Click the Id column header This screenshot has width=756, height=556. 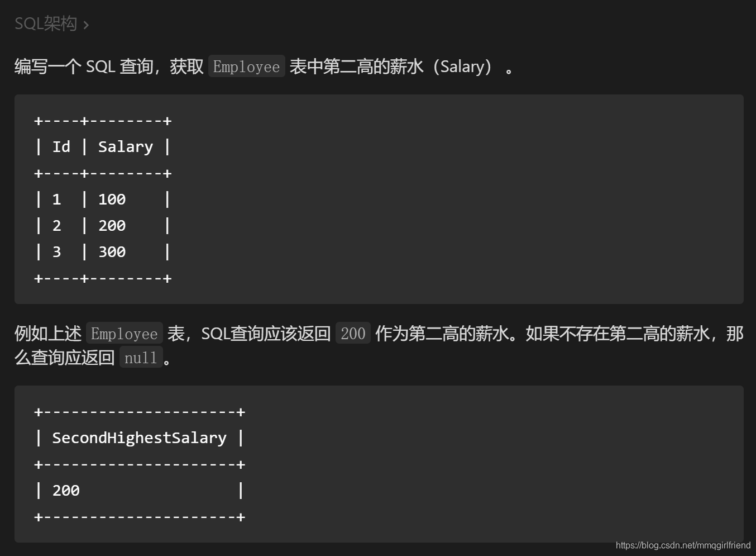61,147
